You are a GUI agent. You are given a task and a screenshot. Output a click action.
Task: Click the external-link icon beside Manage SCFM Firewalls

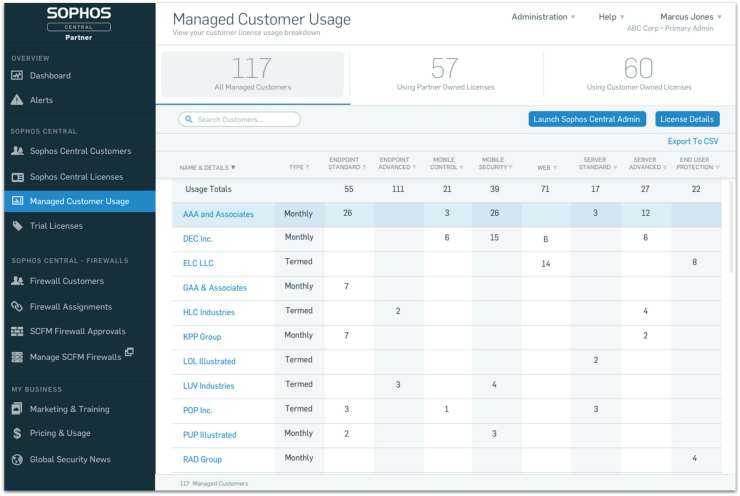(129, 352)
